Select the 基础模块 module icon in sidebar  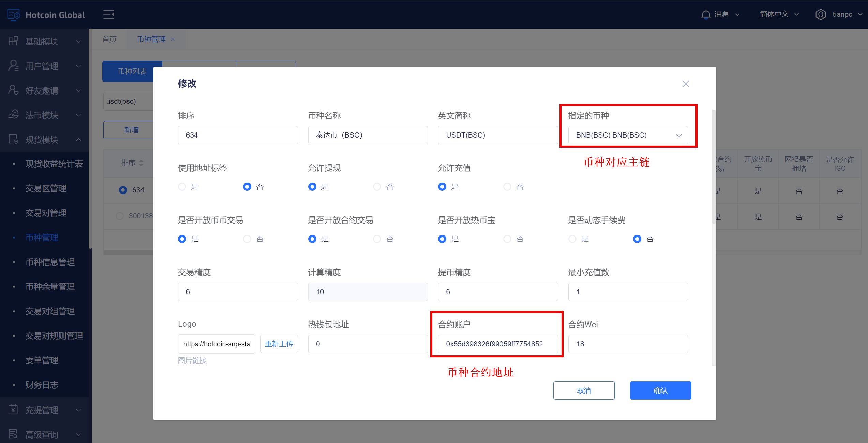click(x=13, y=41)
